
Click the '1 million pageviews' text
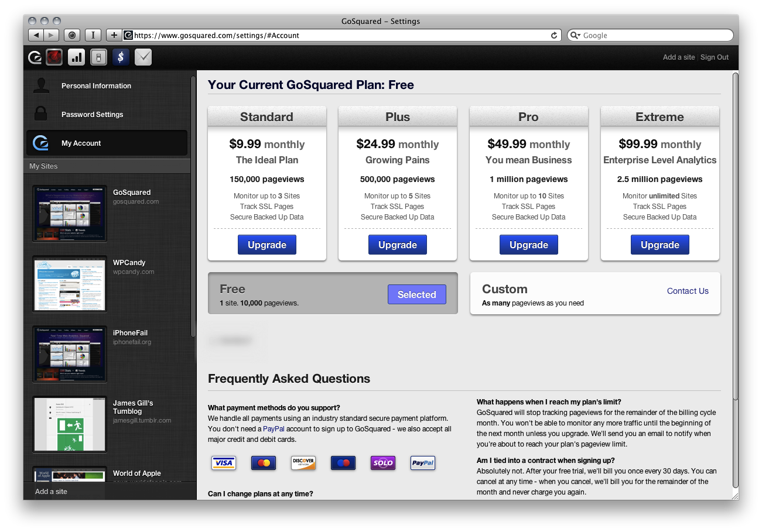tap(529, 179)
